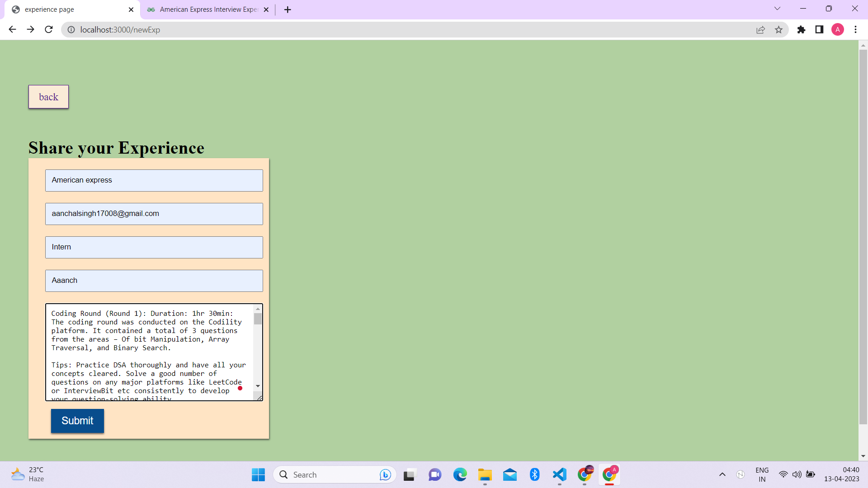Focus the Intern role field
Screen dimensions: 868x488
tap(154, 247)
